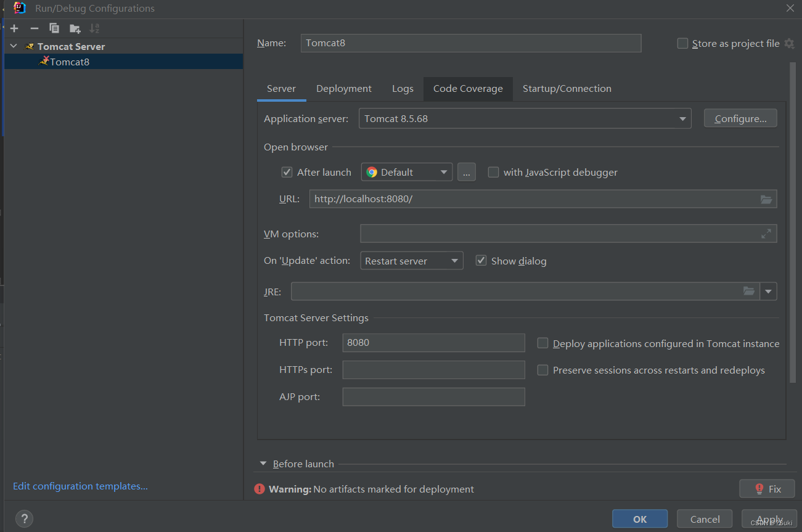
Task: Click the Tomcat Server category icon
Action: pos(29,46)
